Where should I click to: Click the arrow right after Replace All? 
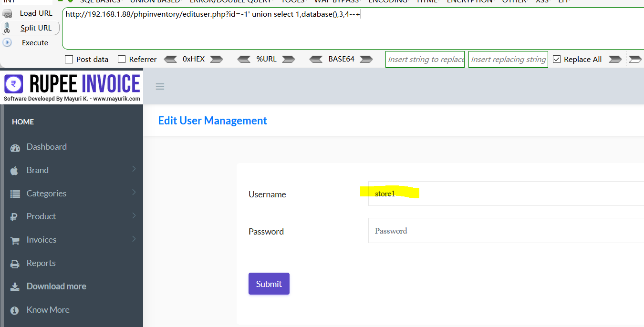(x=615, y=59)
